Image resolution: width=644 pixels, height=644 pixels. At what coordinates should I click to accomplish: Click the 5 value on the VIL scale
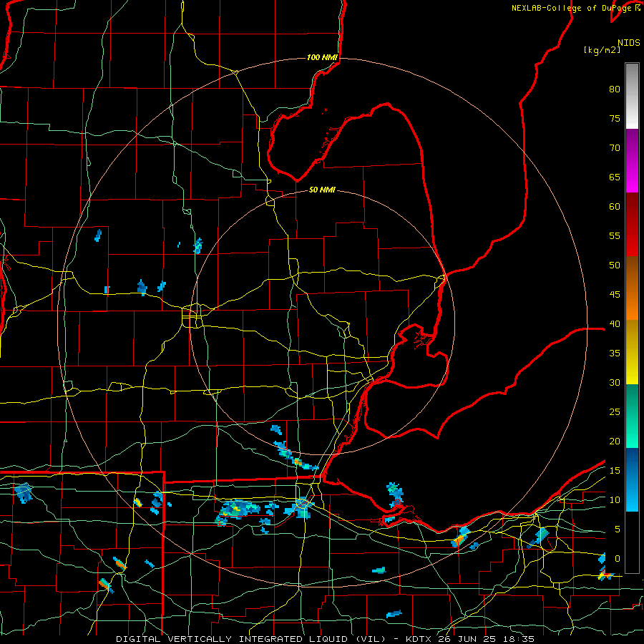(x=618, y=530)
